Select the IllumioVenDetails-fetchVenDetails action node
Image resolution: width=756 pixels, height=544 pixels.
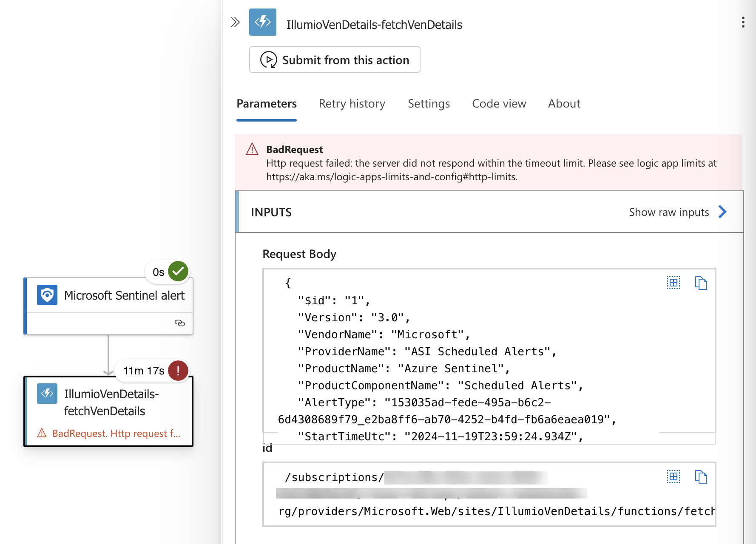(x=108, y=411)
